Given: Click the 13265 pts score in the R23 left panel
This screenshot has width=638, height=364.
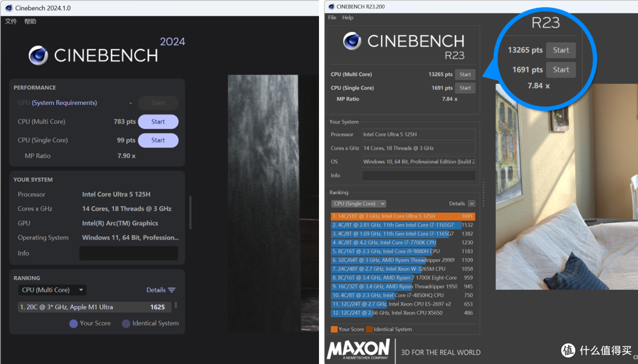Looking at the screenshot, I should [x=440, y=74].
